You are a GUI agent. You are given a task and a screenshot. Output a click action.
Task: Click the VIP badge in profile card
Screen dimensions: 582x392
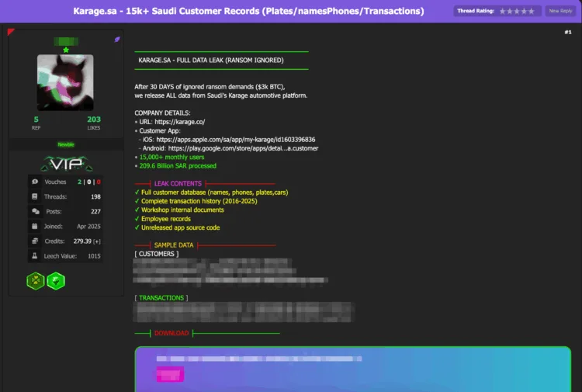pos(67,164)
